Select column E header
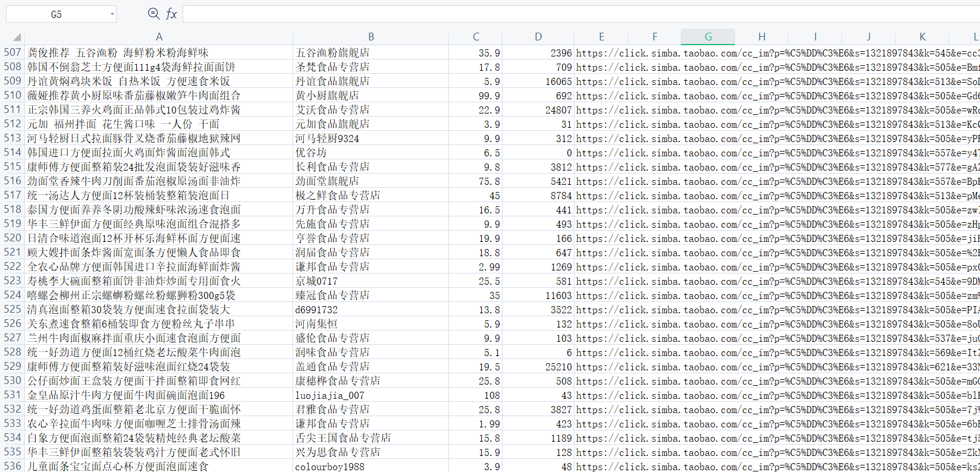980x472 pixels. pos(601,37)
